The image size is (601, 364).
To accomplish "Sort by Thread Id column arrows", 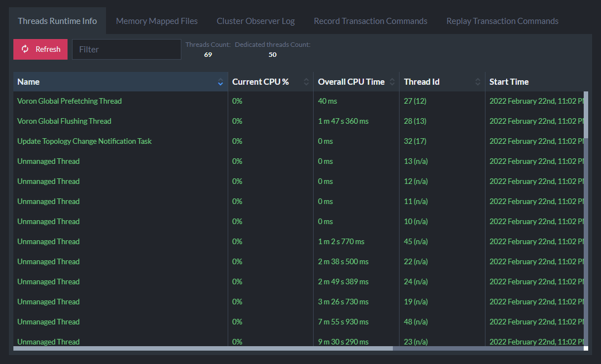I will pos(478,82).
